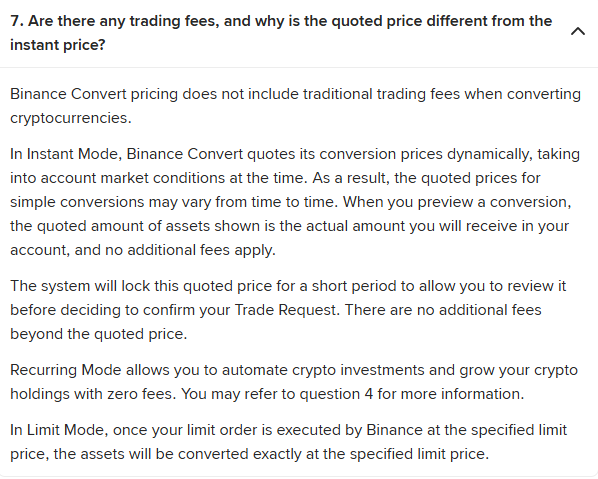The width and height of the screenshot is (598, 479).
Task: Click the paragraph starting 'Binance Convert pricing'
Action: point(296,106)
